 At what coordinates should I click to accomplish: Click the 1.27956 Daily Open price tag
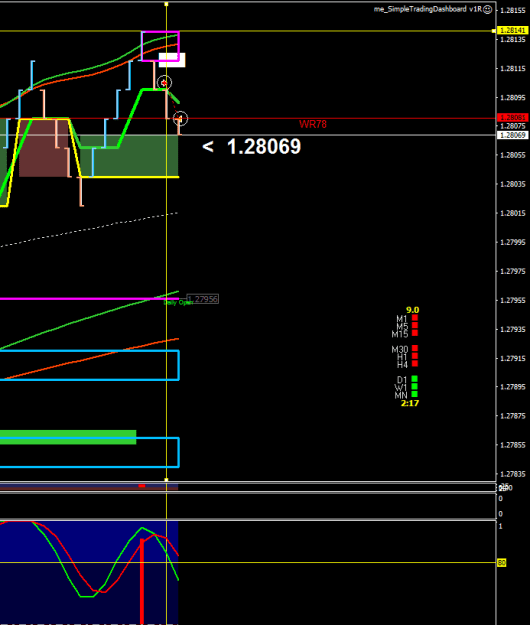pos(202,299)
